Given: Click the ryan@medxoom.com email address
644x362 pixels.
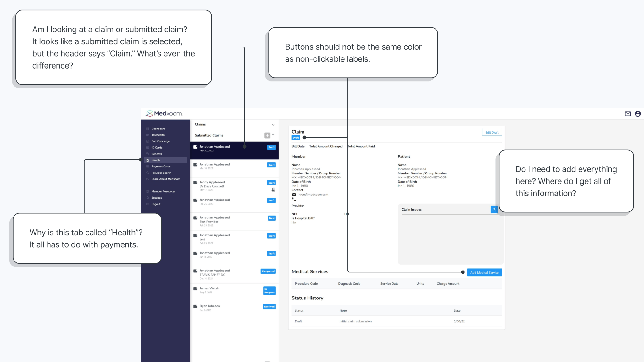Looking at the screenshot, I should (313, 195).
